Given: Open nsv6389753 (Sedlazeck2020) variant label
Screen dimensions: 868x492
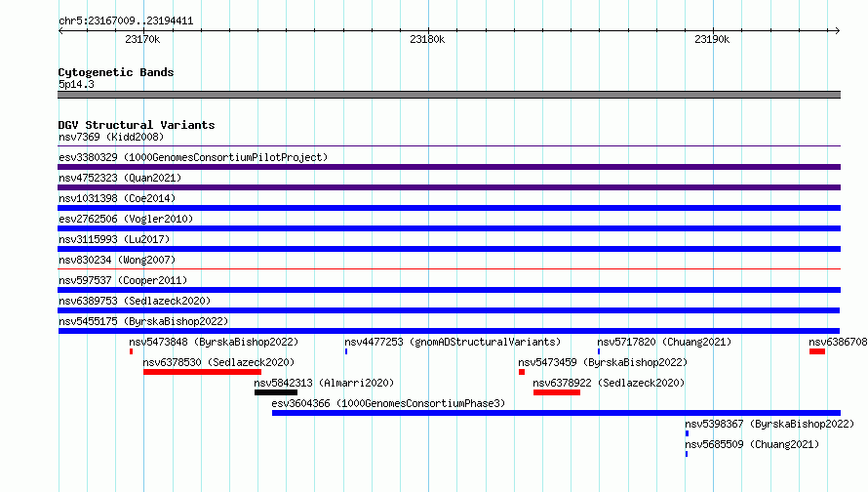Looking at the screenshot, I should (135, 301).
